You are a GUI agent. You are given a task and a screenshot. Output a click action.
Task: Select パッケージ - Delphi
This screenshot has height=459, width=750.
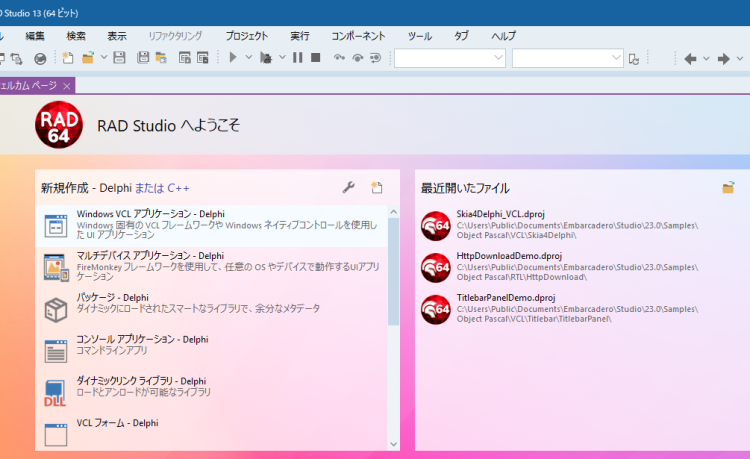(211, 309)
